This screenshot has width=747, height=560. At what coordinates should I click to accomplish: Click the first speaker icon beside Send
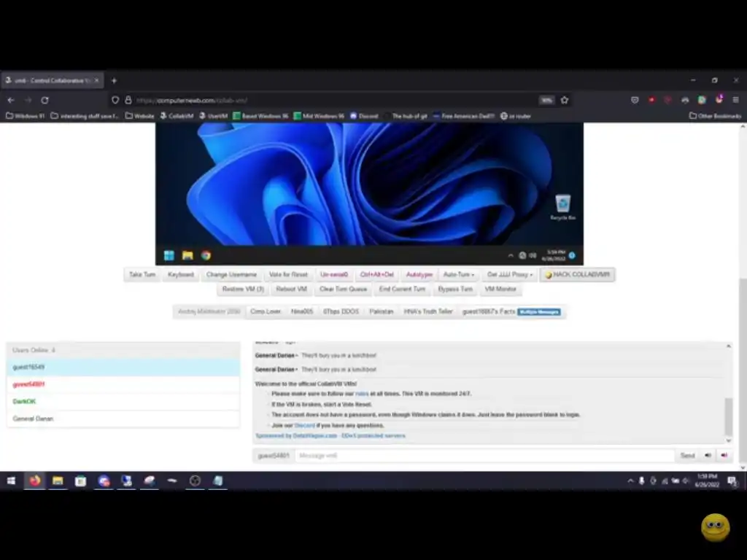tap(708, 456)
